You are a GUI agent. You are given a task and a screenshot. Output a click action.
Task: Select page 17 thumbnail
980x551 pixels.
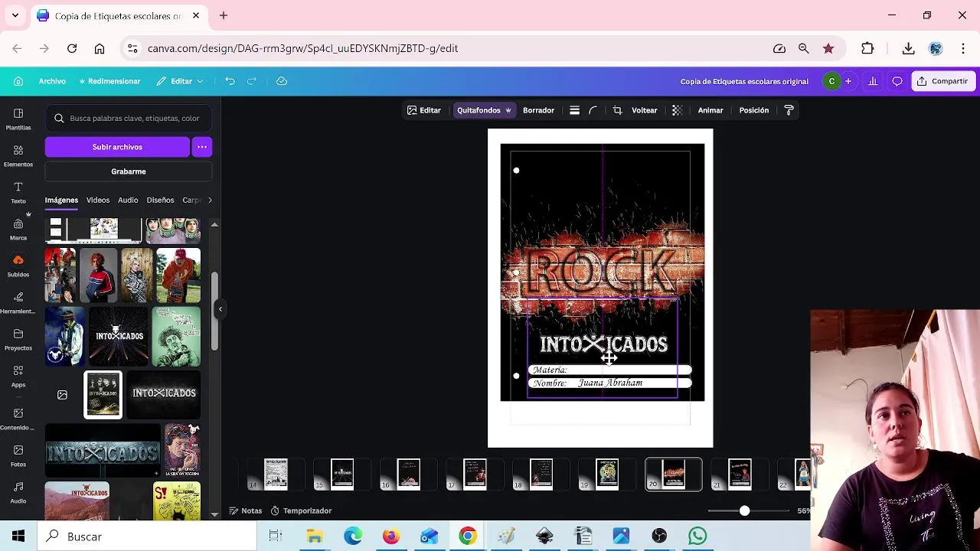tap(475, 474)
